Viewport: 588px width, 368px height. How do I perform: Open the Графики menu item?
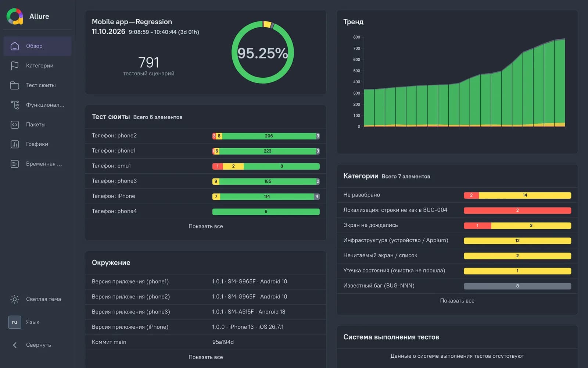37,144
